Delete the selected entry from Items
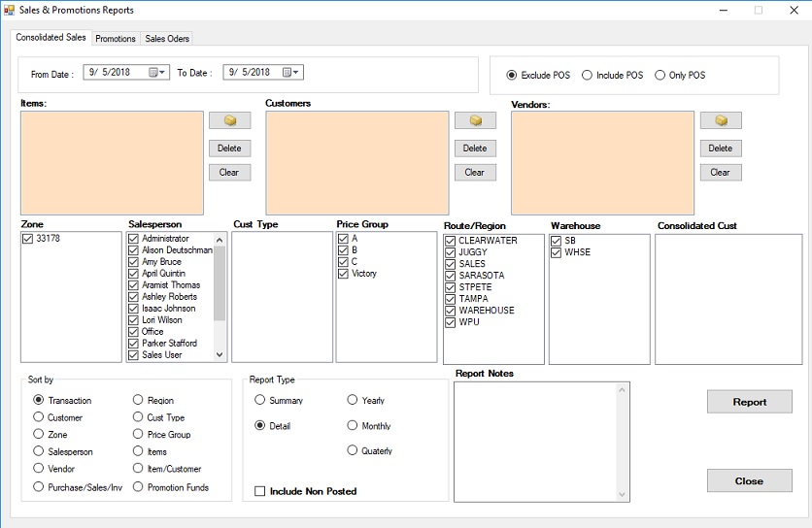The height and width of the screenshot is (528, 812). pos(230,148)
